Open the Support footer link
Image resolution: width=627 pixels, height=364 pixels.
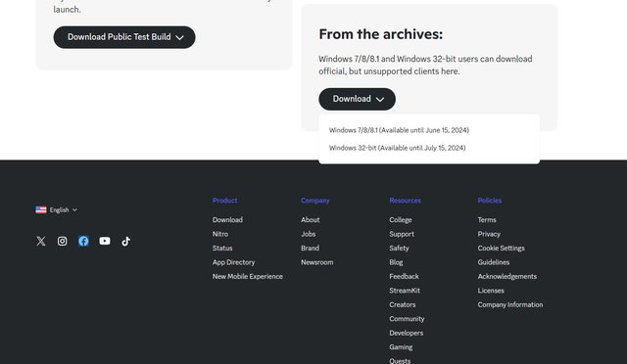pos(402,234)
